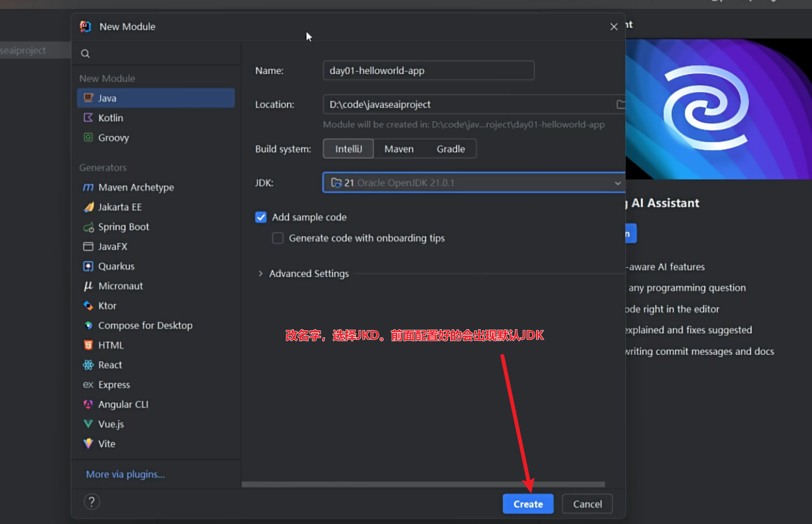Viewport: 812px width, 524px height.
Task: Select the Kotlin label text
Action: [110, 118]
